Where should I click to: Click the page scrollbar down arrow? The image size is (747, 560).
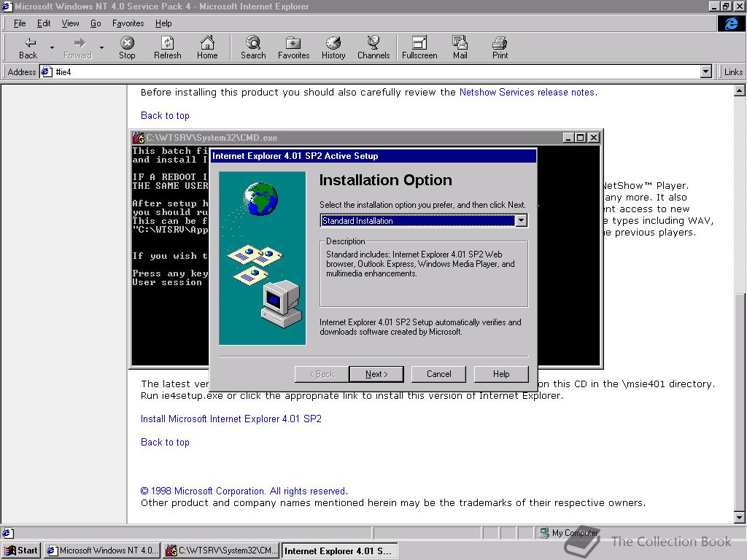point(740,517)
